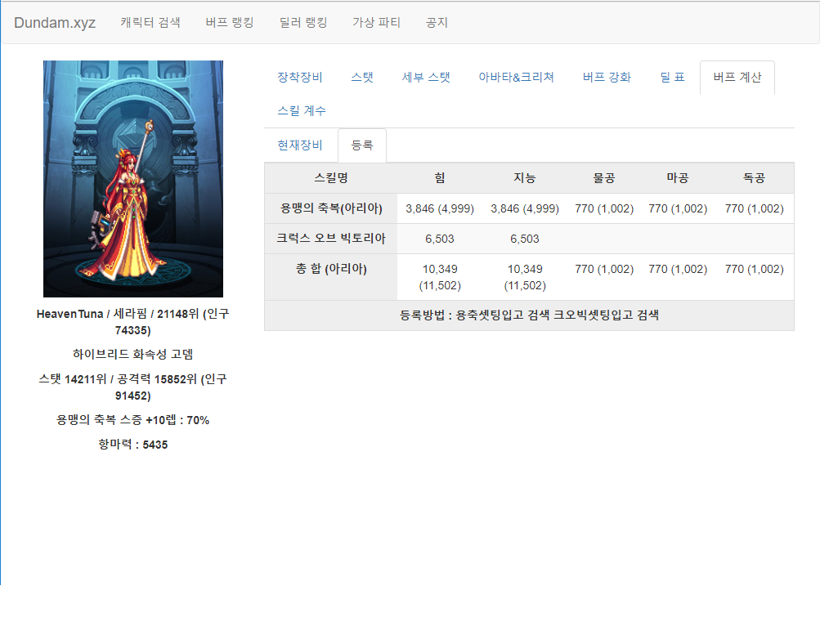Viewport: 820px width, 644px height.
Task: Go to 딜러 랭킹 page
Action: 302,23
